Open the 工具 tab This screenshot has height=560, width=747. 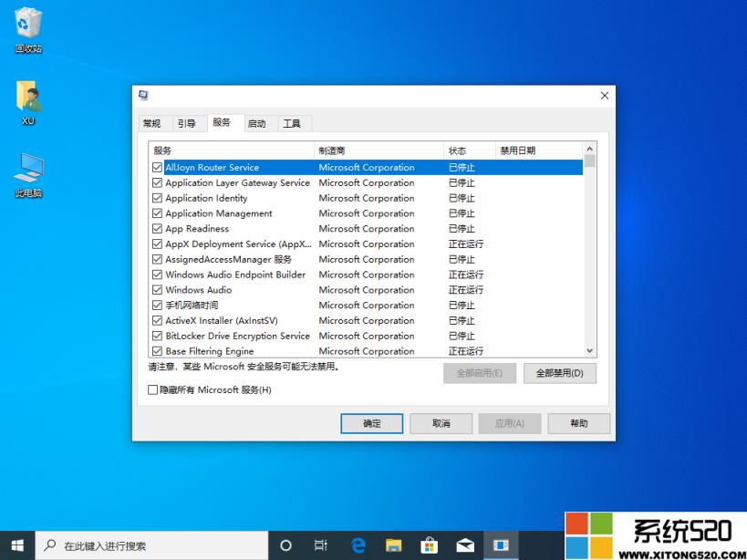[292, 123]
